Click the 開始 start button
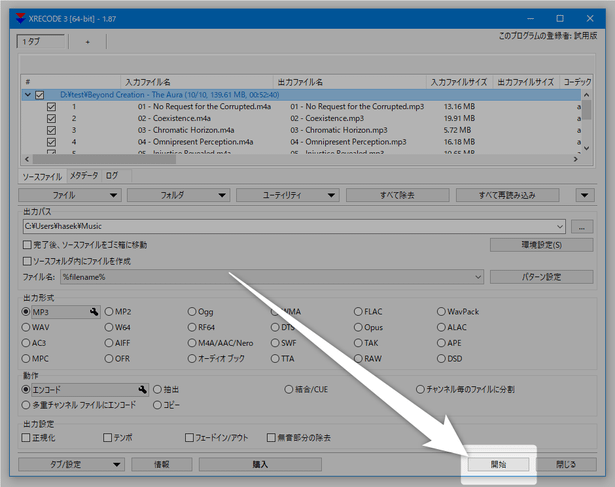This screenshot has height=487, width=615. [x=498, y=465]
